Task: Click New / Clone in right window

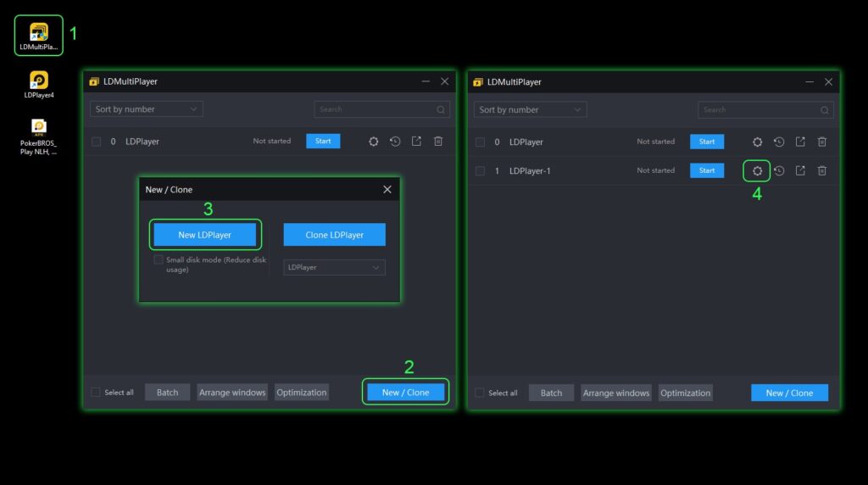Action: (x=789, y=393)
